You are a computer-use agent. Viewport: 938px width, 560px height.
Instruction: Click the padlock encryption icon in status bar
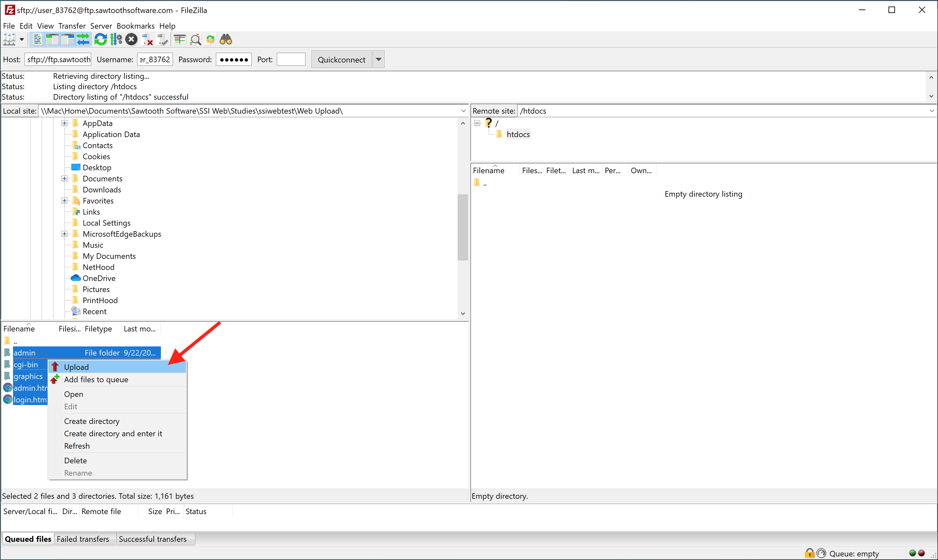click(x=809, y=553)
